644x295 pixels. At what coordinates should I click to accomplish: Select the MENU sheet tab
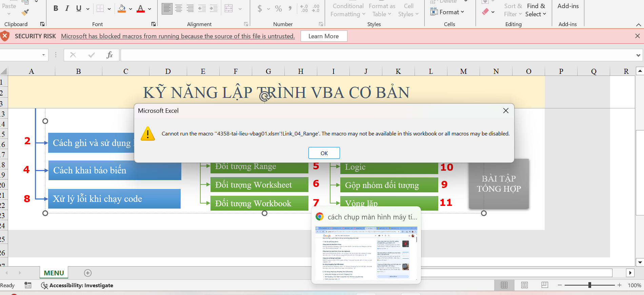(x=54, y=273)
